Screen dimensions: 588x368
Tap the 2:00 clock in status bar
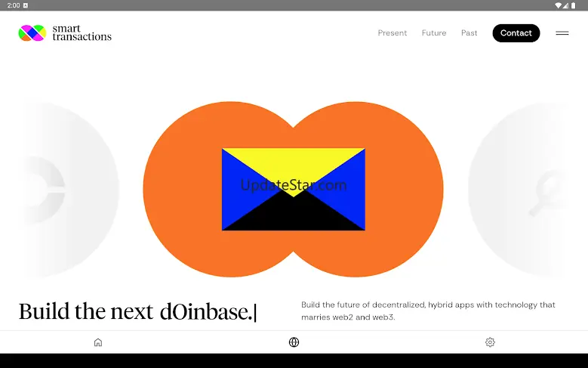pos(13,5)
